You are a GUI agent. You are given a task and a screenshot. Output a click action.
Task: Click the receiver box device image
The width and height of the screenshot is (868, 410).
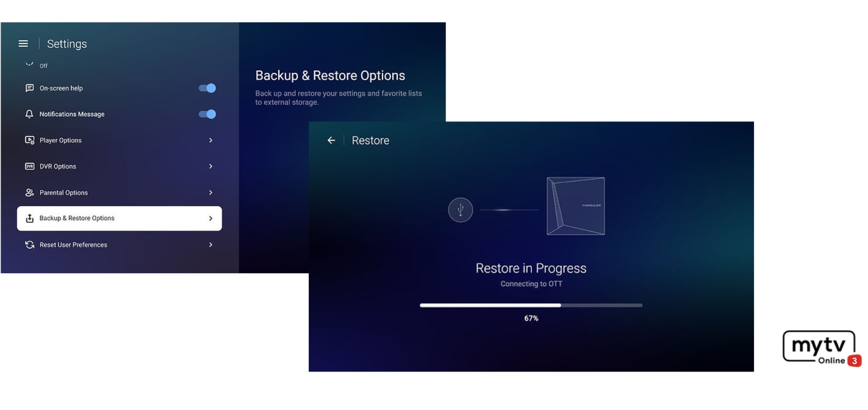click(x=576, y=206)
